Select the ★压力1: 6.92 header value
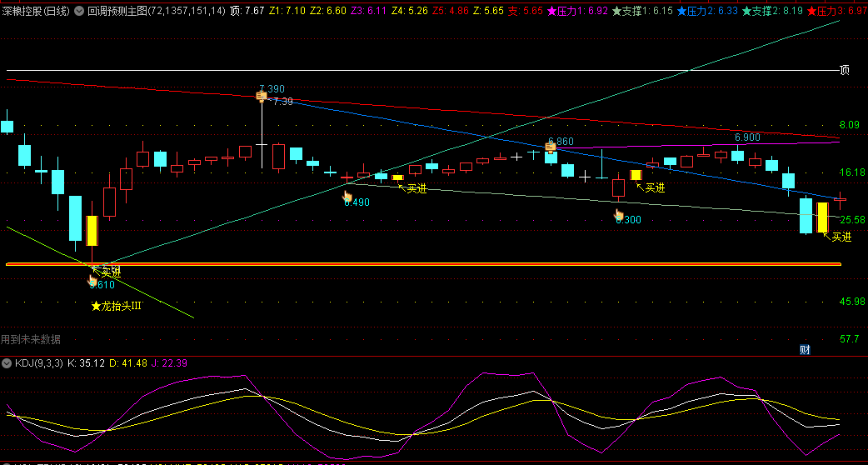The width and height of the screenshot is (868, 465). [577, 10]
